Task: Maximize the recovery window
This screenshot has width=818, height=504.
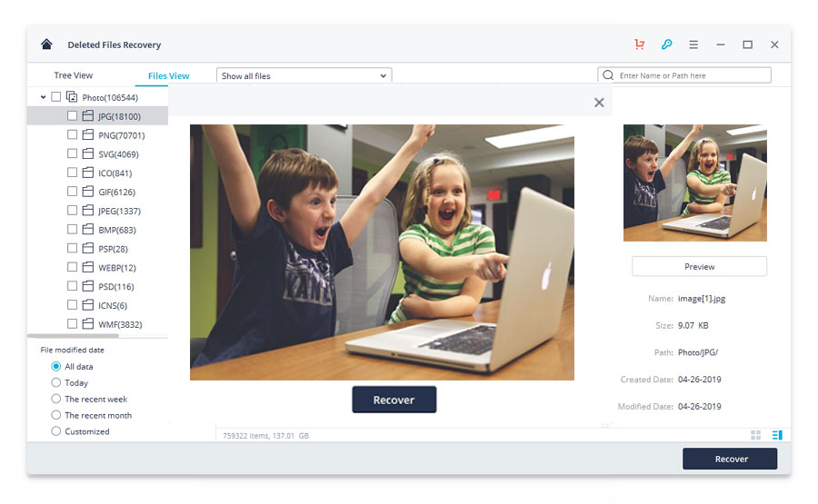Action: (748, 44)
